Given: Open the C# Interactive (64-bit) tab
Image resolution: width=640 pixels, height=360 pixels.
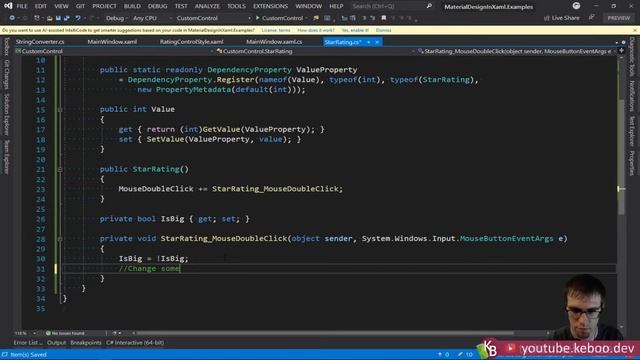Looking at the screenshot, I should click(x=135, y=343).
